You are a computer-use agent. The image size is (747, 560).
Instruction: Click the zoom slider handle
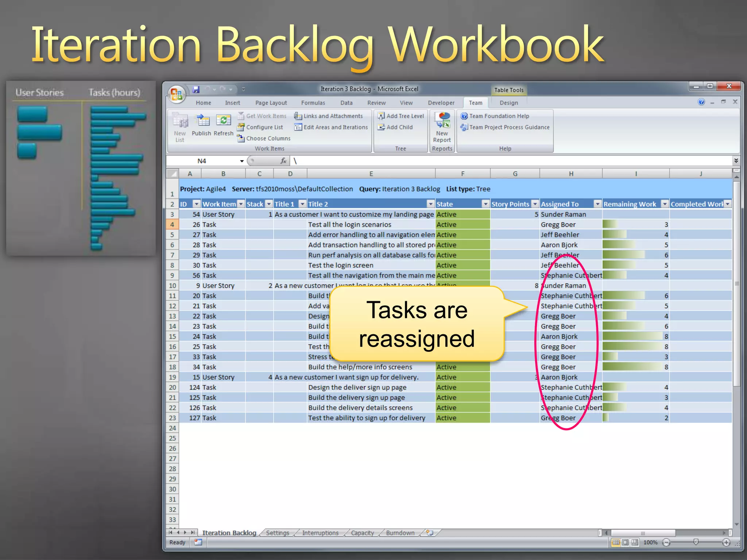coord(696,542)
